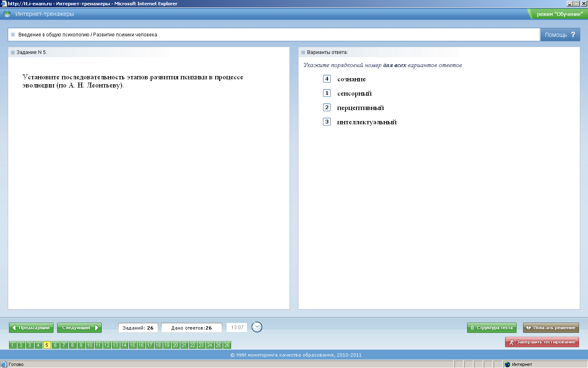The height and width of the screenshot is (368, 588).
Task: Close the Internet Explorer window
Action: [x=584, y=3]
